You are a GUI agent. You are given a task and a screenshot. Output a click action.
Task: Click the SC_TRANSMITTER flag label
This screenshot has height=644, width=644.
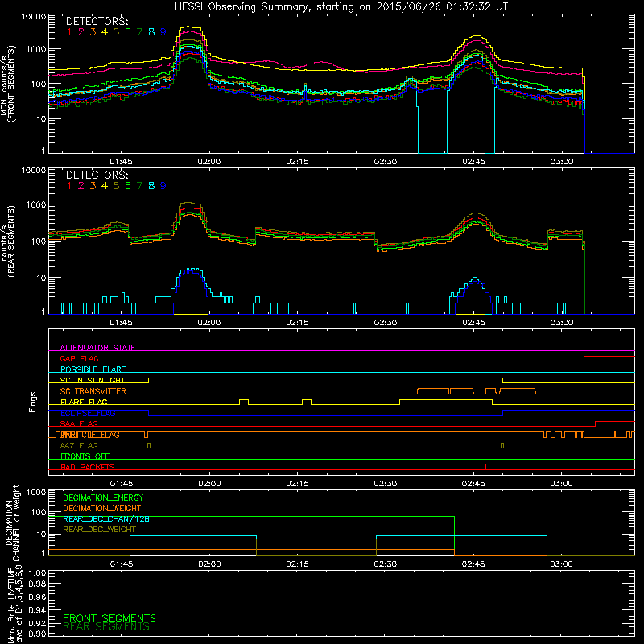[93, 391]
